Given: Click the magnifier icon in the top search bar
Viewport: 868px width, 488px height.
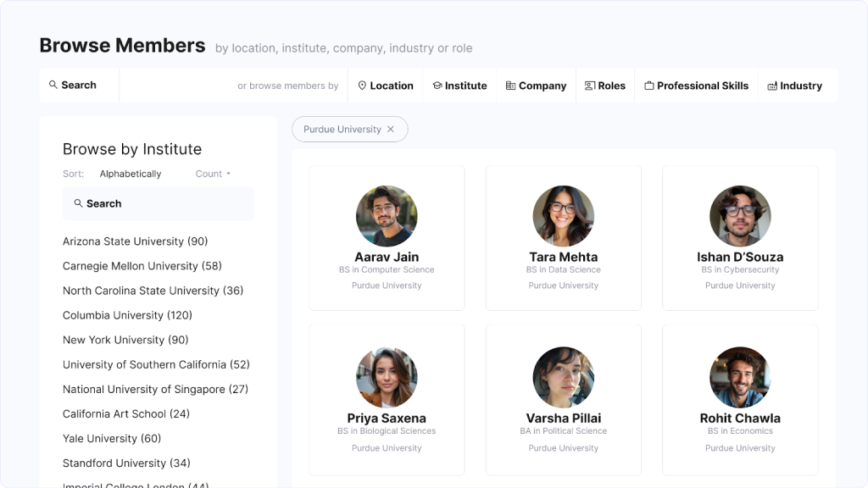Looking at the screenshot, I should click(53, 86).
